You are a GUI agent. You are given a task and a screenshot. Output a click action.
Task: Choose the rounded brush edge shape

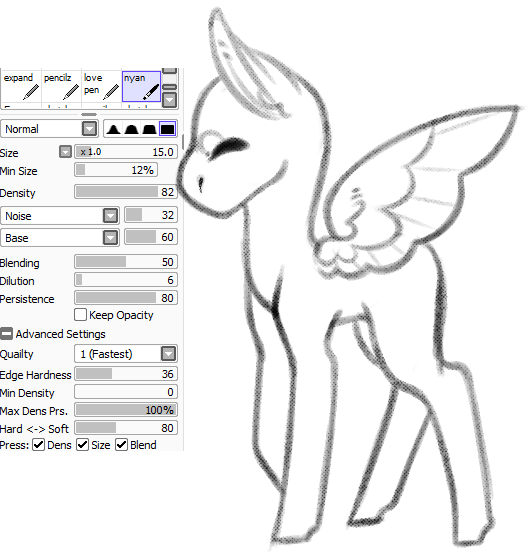(131, 129)
